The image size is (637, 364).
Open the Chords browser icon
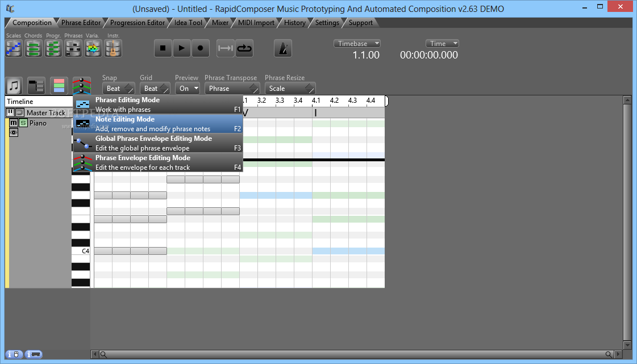pyautogui.click(x=34, y=49)
